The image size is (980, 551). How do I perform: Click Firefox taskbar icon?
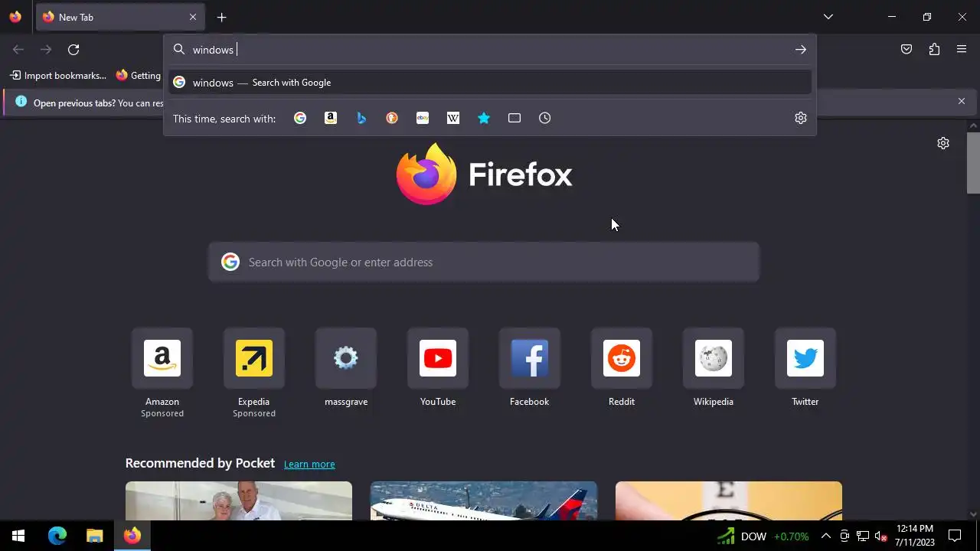[132, 536]
